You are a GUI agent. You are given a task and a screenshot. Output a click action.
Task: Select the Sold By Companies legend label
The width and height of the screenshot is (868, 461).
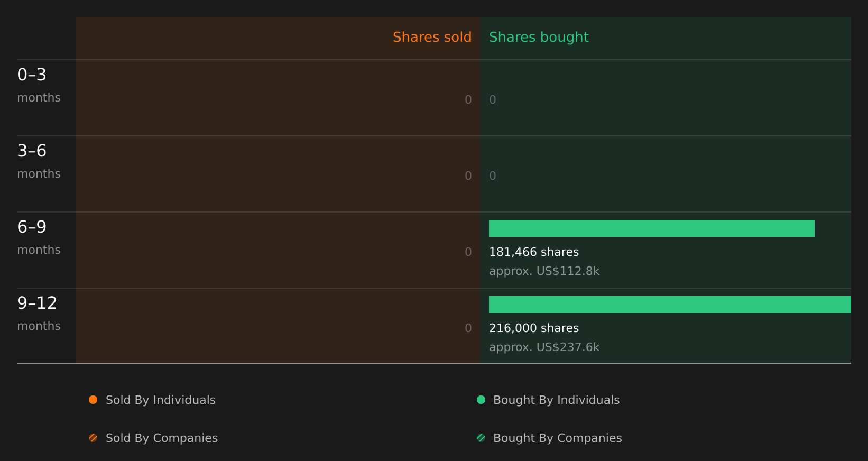[x=162, y=438]
